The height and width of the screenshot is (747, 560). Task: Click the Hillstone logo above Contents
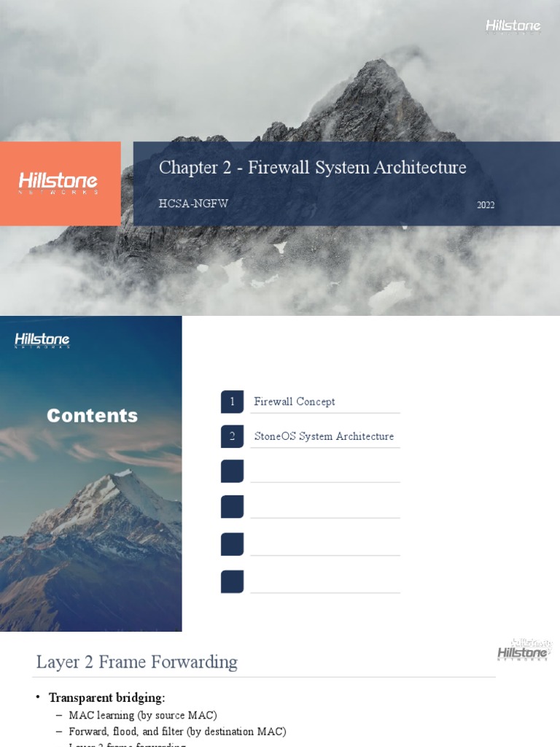pyautogui.click(x=42, y=340)
